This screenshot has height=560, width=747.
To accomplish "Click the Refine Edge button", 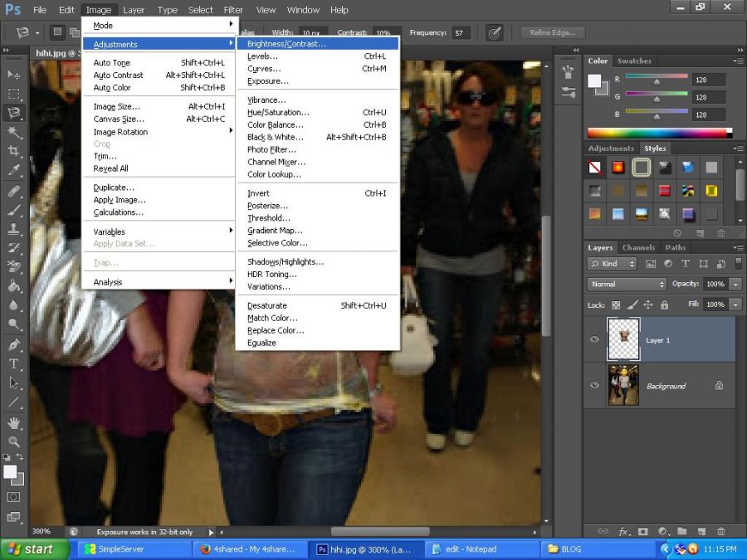I will pos(553,32).
